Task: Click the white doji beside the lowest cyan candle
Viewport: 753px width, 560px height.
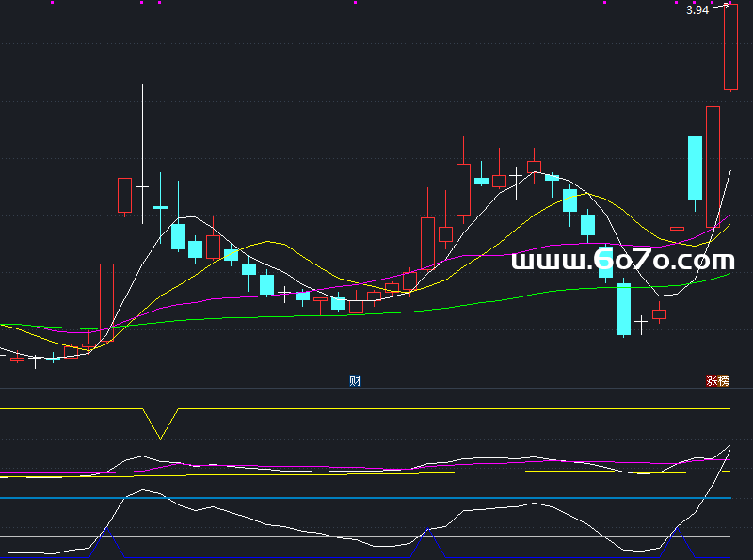Action: coord(641,323)
